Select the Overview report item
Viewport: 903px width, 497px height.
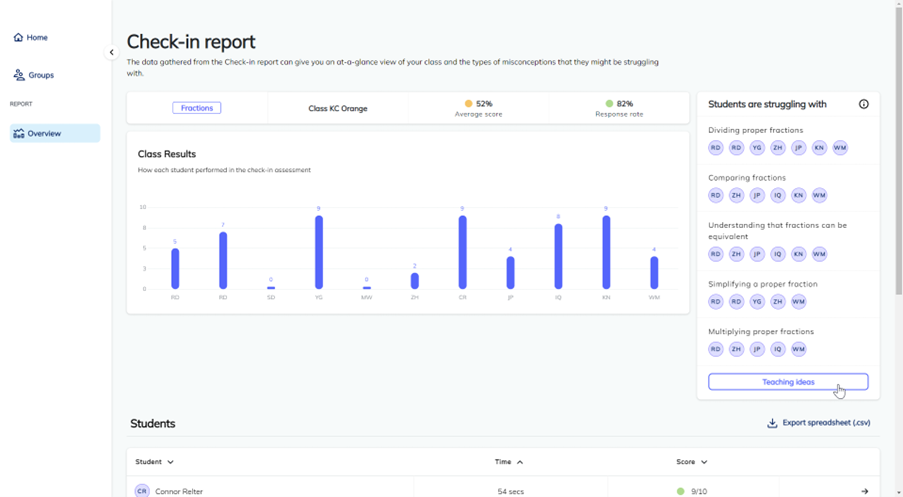point(55,133)
